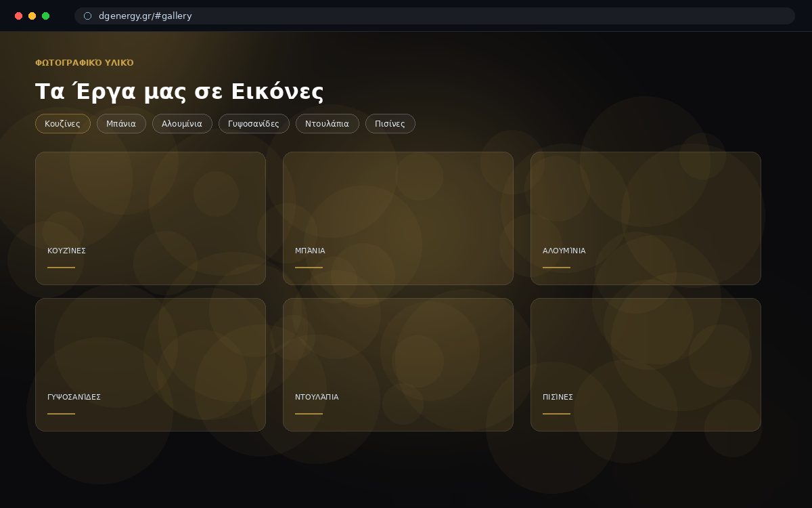Close the browser window with red button
The width and height of the screenshot is (812, 508).
tap(18, 16)
